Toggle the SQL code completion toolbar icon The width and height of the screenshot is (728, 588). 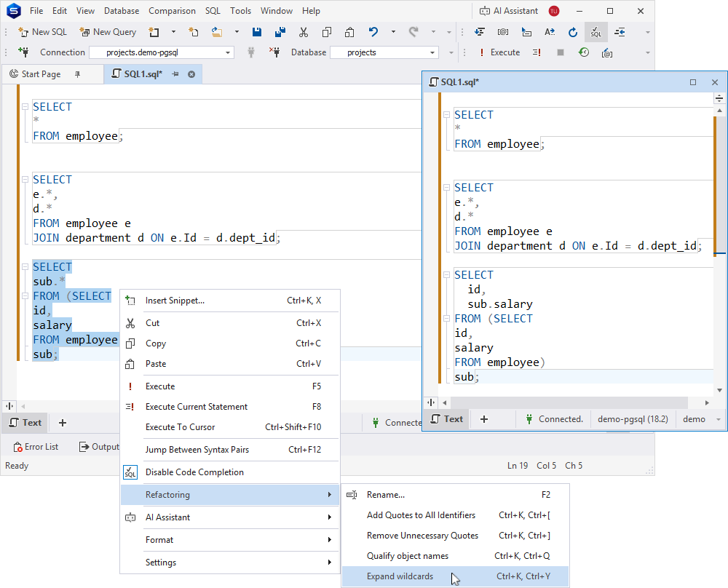pyautogui.click(x=596, y=32)
